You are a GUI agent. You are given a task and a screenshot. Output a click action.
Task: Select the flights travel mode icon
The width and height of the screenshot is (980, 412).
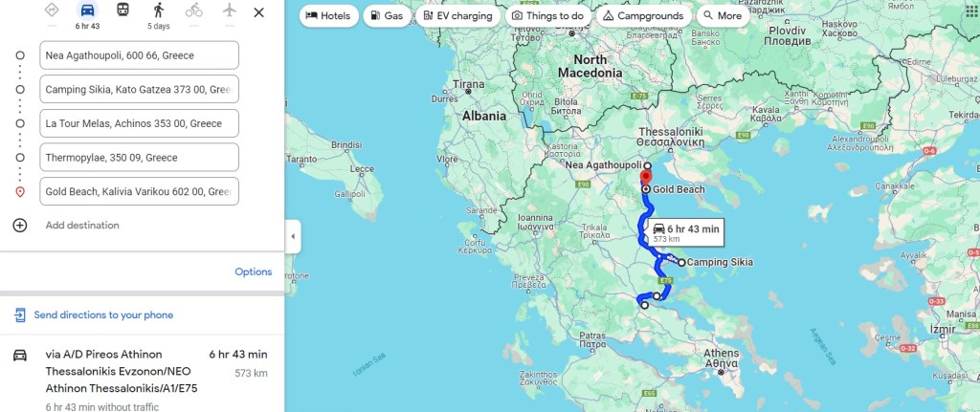coord(230,10)
